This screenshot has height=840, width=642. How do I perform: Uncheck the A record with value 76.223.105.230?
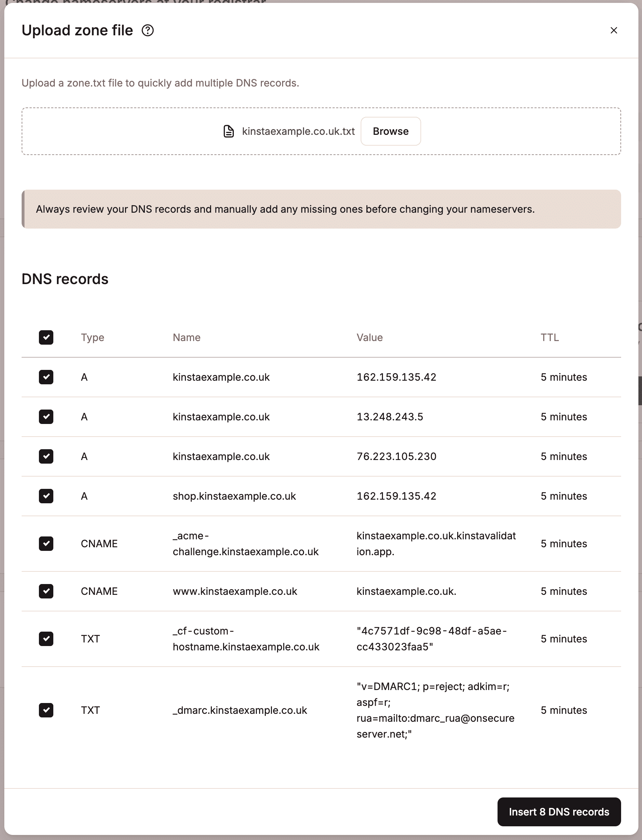pyautogui.click(x=46, y=456)
